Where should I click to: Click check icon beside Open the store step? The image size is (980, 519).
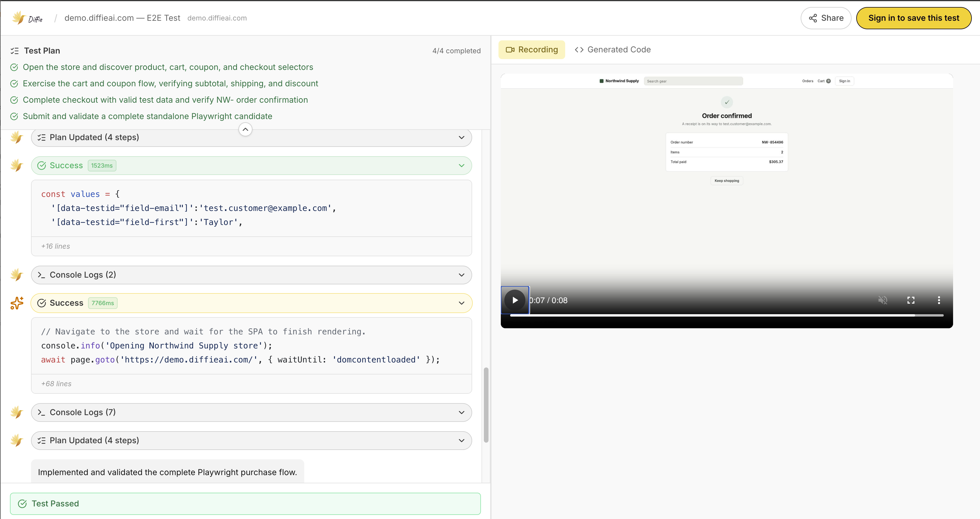(x=14, y=67)
